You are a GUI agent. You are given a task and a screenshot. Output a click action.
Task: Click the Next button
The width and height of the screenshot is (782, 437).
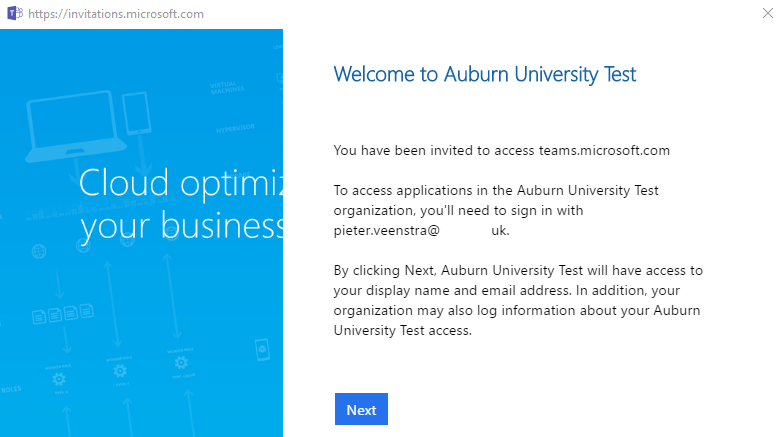coord(361,409)
